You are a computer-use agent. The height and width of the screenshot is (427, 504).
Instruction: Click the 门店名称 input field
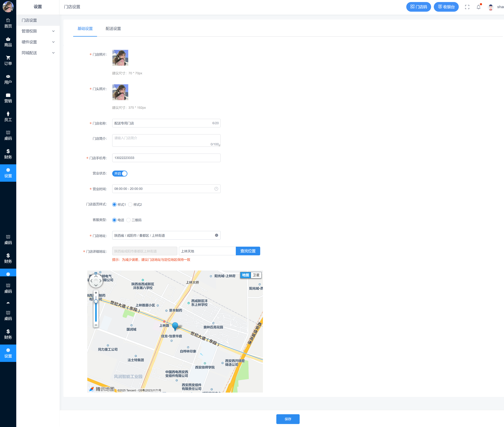pos(162,123)
